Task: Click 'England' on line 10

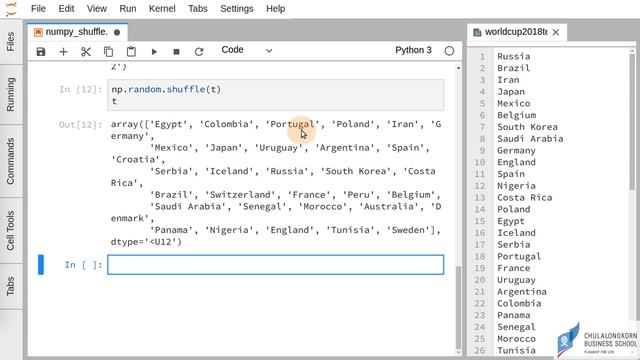Action: coord(516,162)
